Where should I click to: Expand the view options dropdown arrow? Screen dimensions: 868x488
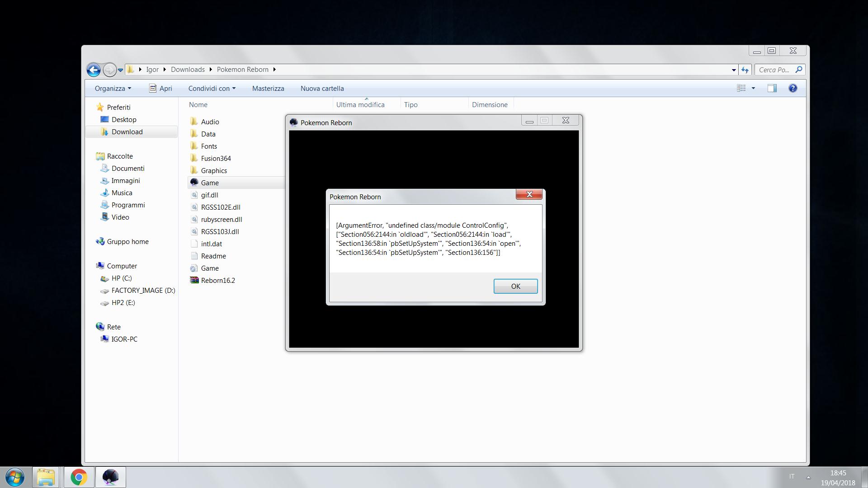coord(753,89)
